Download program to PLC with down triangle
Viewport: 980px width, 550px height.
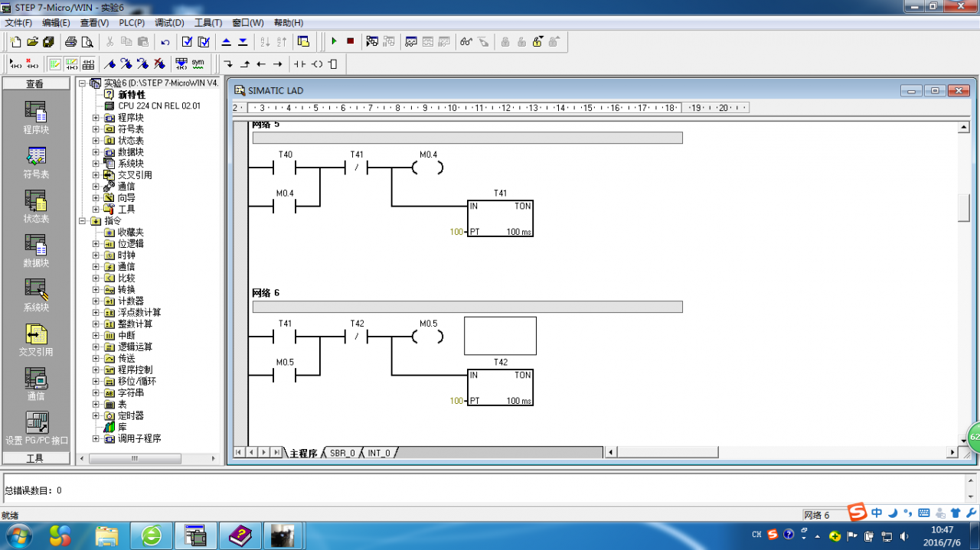tap(243, 41)
